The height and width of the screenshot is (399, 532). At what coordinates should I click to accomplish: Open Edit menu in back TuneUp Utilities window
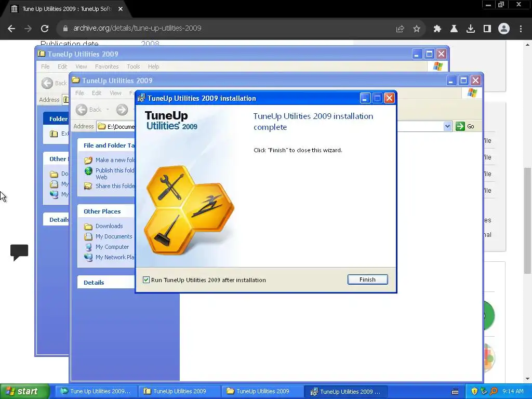pyautogui.click(x=62, y=66)
